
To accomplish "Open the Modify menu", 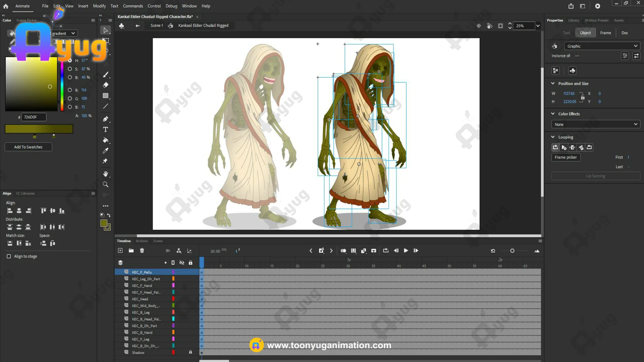I will click(x=99, y=6).
